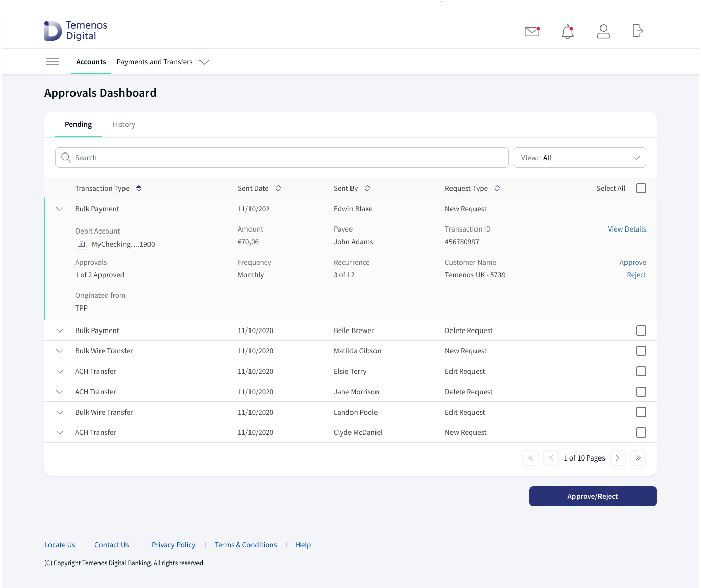Image resolution: width=701 pixels, height=588 pixels.
Task: Switch to the History tab
Action: point(123,124)
